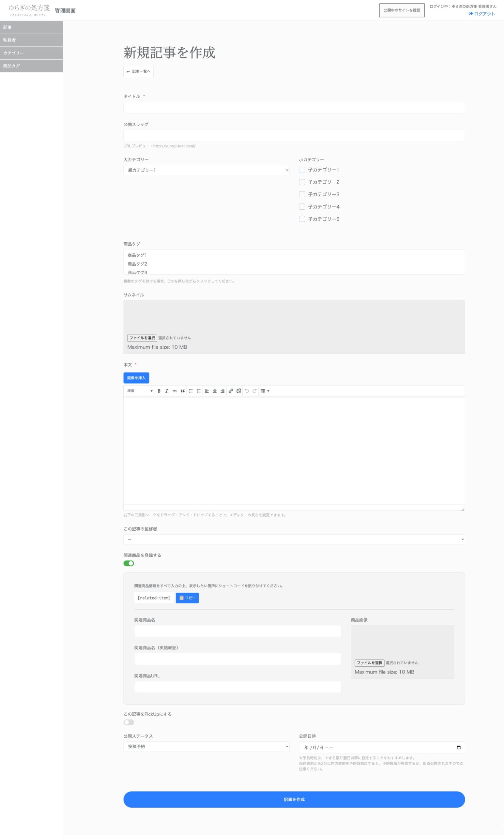This screenshot has width=504, height=835.
Task: Click the remove link icon
Action: 238,391
